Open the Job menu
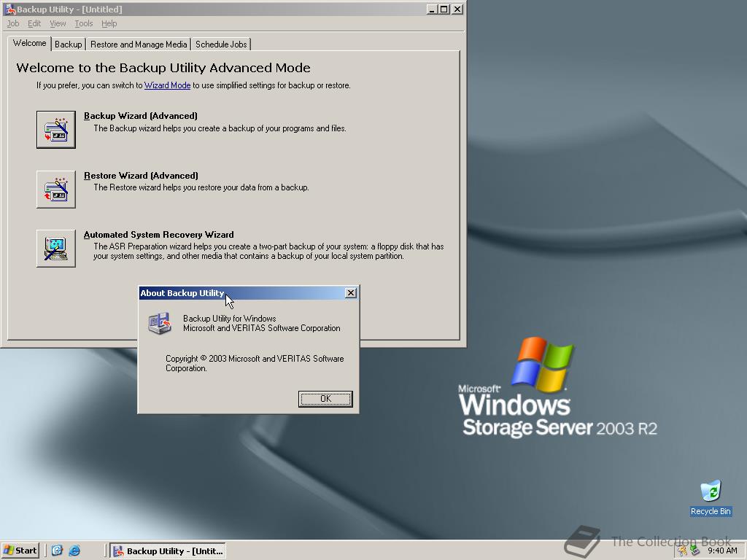This screenshot has width=747, height=560. click(13, 23)
